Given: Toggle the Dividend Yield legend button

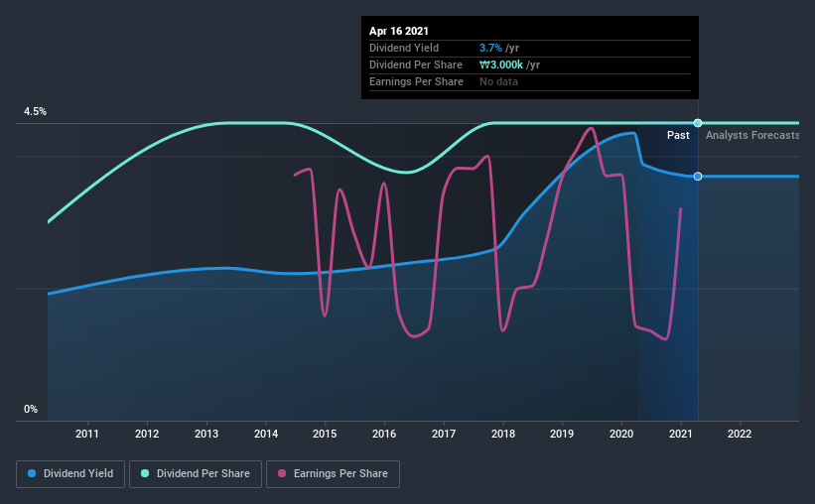Looking at the screenshot, I should coord(70,474).
